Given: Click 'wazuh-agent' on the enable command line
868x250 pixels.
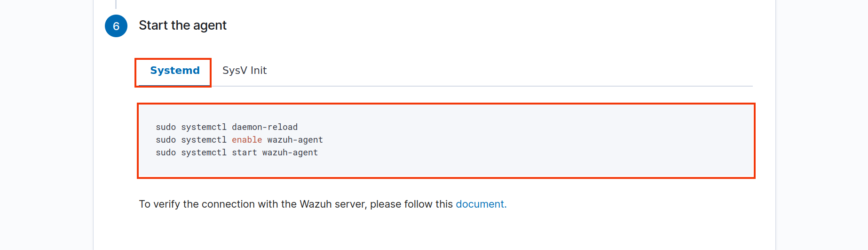Looking at the screenshot, I should coord(295,140).
